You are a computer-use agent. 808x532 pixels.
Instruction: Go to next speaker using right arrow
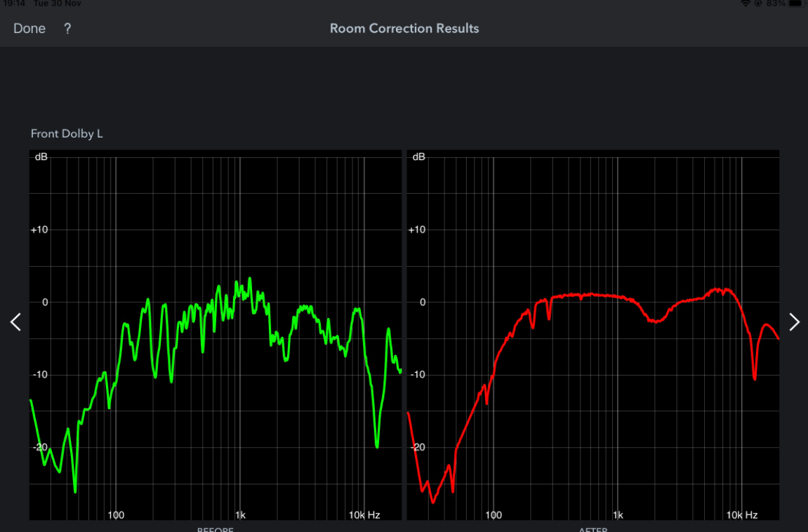(794, 322)
